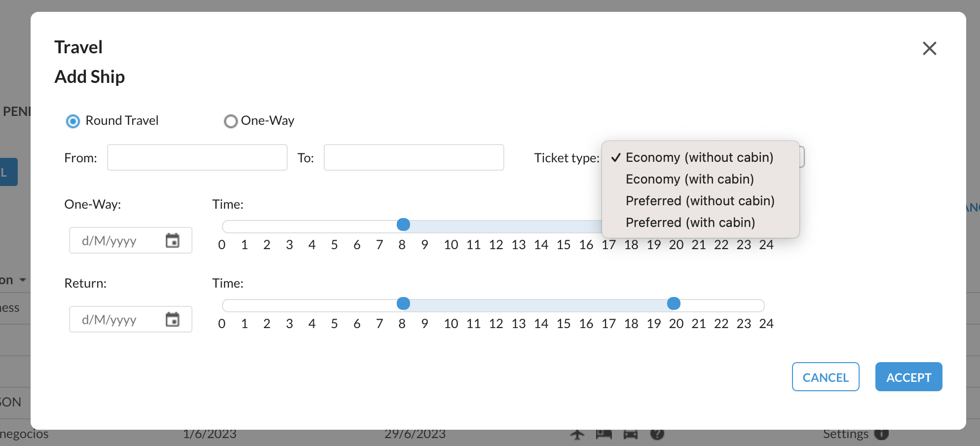
Task: Choose Preferred (without cabin) ticket type
Action: pyautogui.click(x=700, y=201)
